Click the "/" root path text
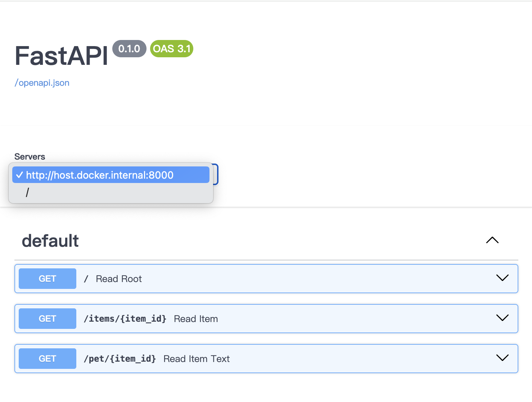The height and width of the screenshot is (402, 532). coord(86,279)
